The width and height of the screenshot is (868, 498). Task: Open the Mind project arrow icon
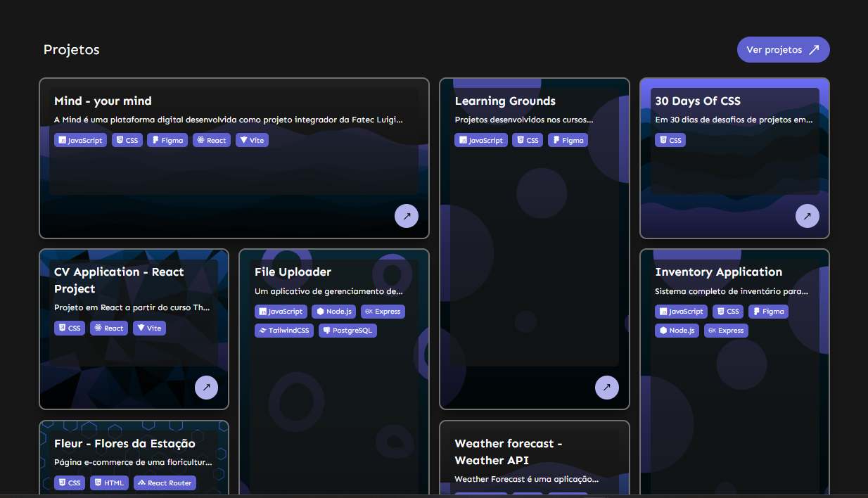point(407,216)
